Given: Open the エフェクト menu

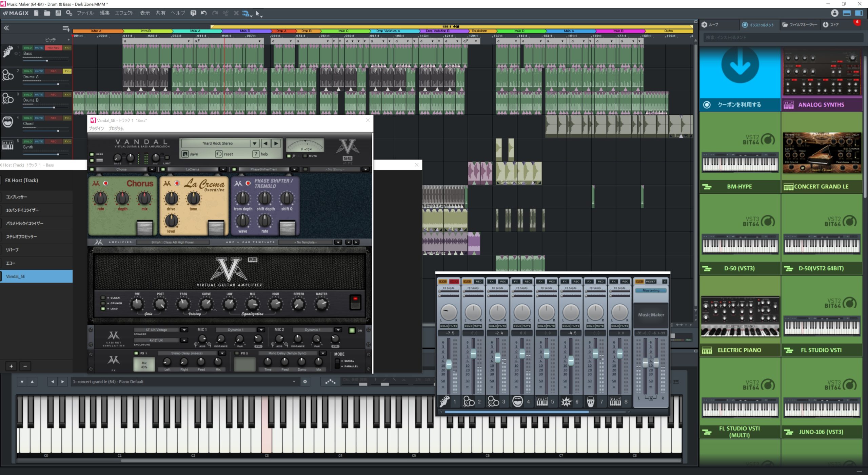Looking at the screenshot, I should (124, 13).
